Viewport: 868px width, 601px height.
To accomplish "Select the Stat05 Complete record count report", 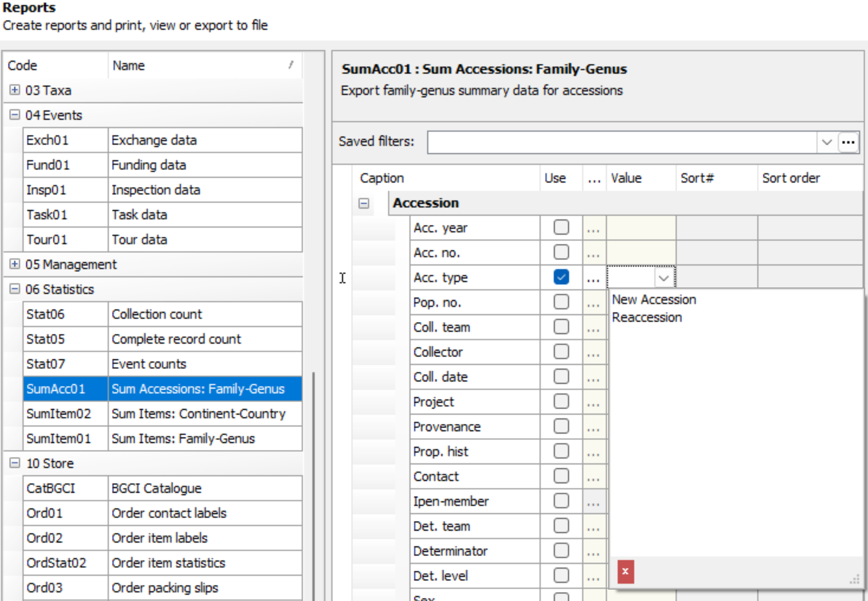I will [x=162, y=339].
